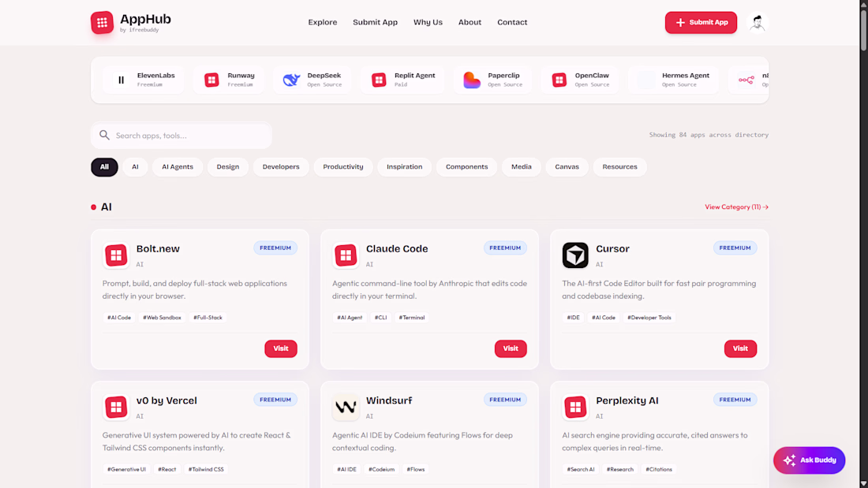Open the Submit App nav link
The width and height of the screenshot is (868, 488).
point(376,22)
